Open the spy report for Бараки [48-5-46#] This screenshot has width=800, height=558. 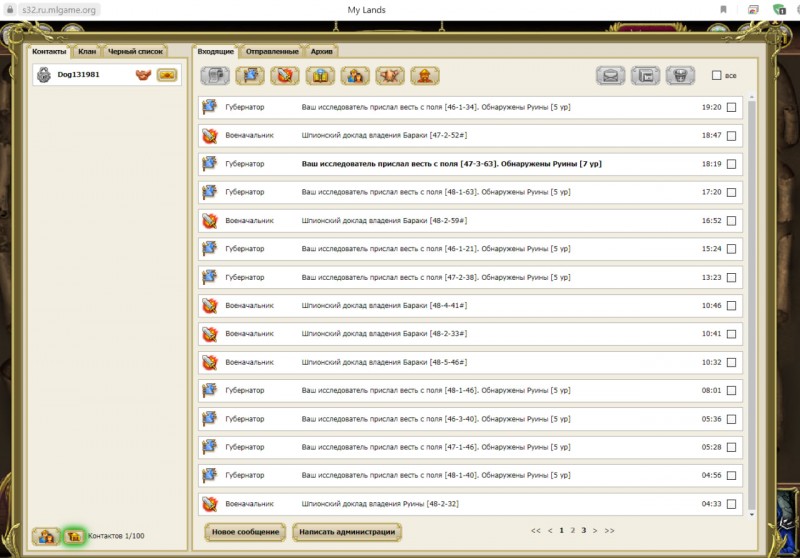pyautogui.click(x=470, y=362)
